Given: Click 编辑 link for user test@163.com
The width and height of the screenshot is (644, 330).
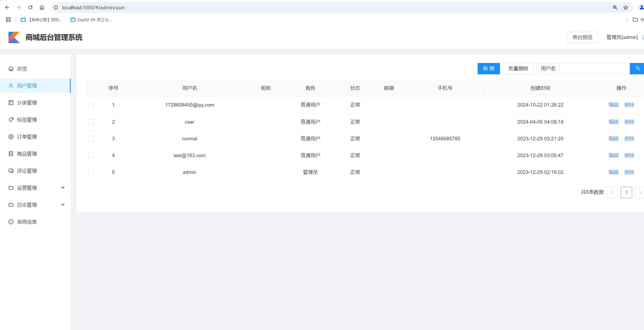Looking at the screenshot, I should [613, 155].
